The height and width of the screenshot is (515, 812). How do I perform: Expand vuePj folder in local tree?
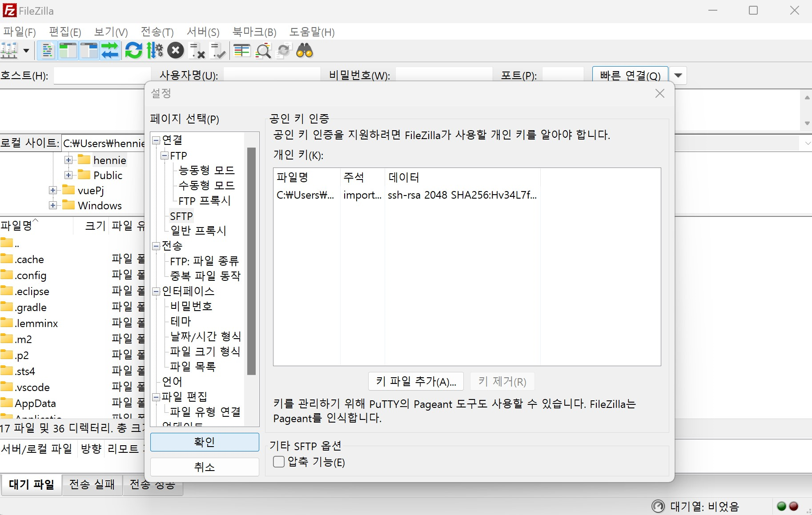(52, 190)
